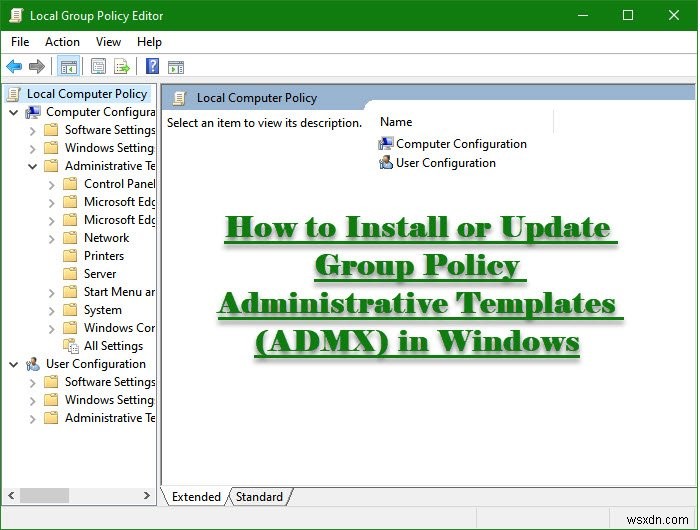Click the Printers folder icon
The height and width of the screenshot is (530, 700).
click(70, 256)
